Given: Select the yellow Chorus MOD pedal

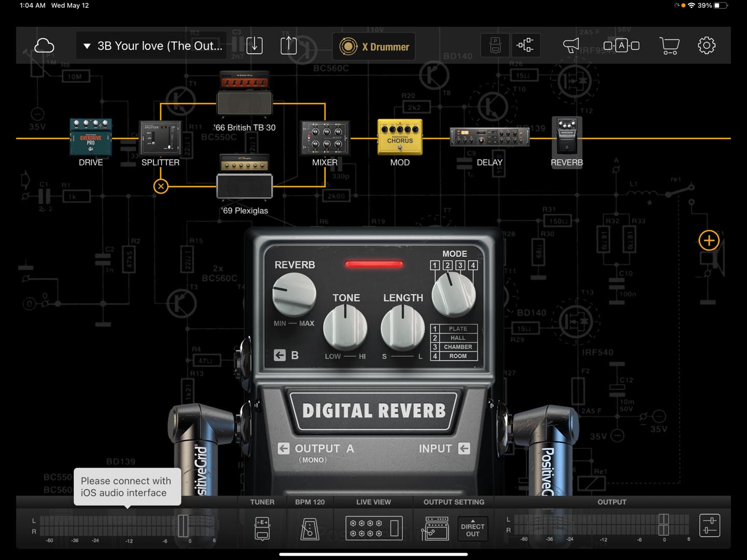Looking at the screenshot, I should [400, 137].
